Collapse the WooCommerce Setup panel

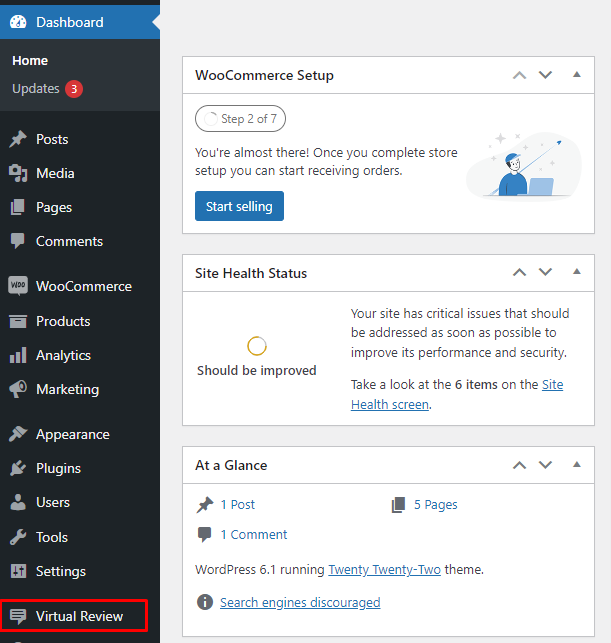[x=577, y=75]
